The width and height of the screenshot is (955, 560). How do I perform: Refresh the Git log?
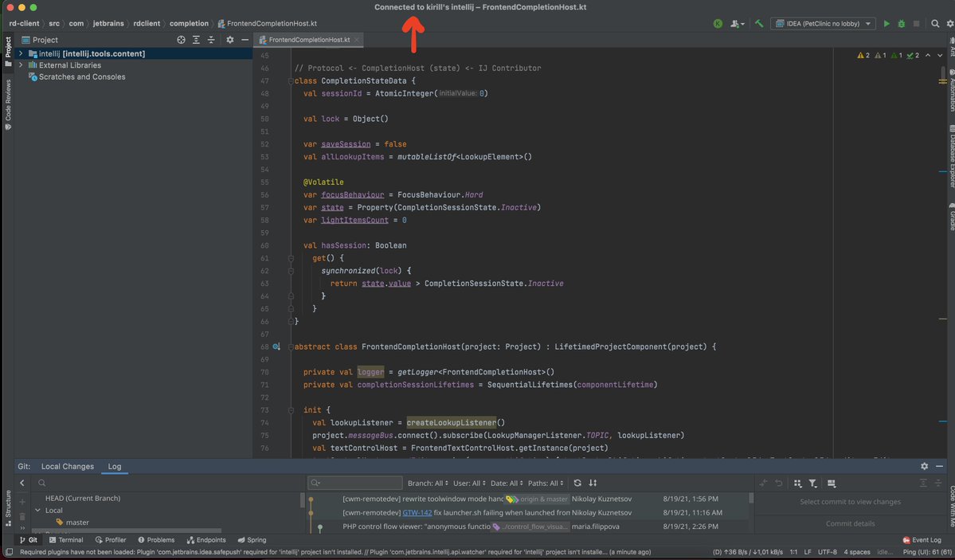[x=577, y=483]
